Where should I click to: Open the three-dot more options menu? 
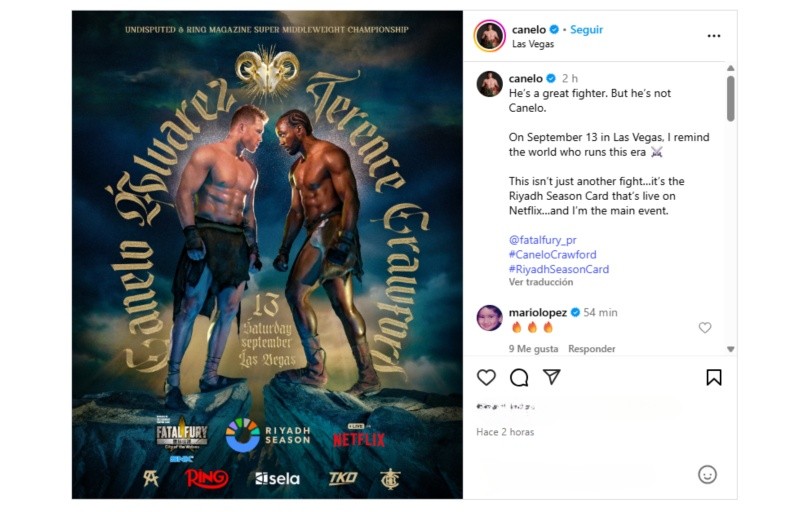pyautogui.click(x=714, y=36)
